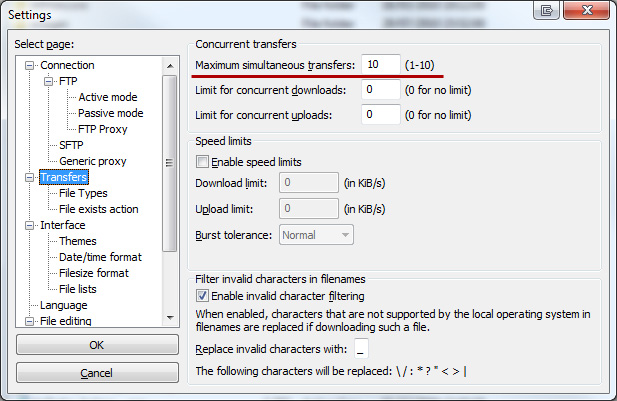Select the File editing page
The height and width of the screenshot is (401, 617).
(66, 321)
